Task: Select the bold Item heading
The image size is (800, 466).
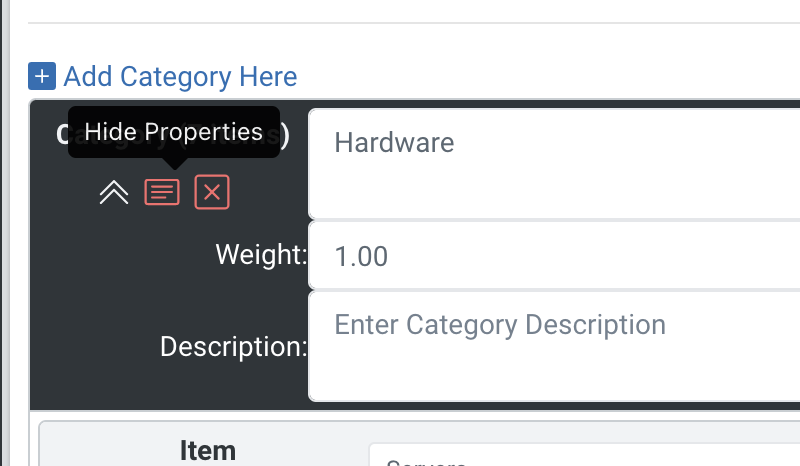Action: coord(208,451)
